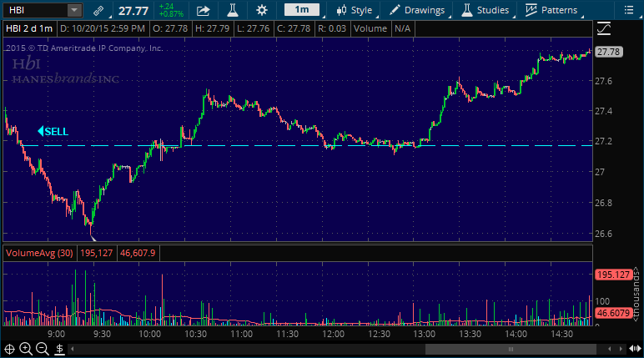Click the Volume N/A label
This screenshot has width=644, height=358.
click(382, 28)
